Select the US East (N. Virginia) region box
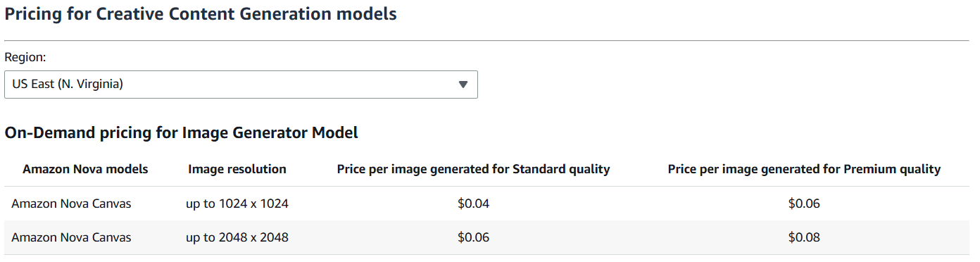The height and width of the screenshot is (262, 980). (241, 85)
